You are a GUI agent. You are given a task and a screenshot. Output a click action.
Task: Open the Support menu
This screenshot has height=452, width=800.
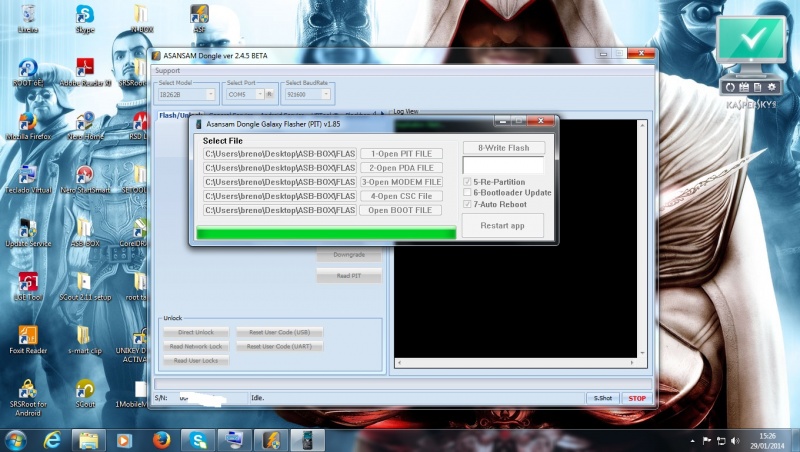[167, 70]
